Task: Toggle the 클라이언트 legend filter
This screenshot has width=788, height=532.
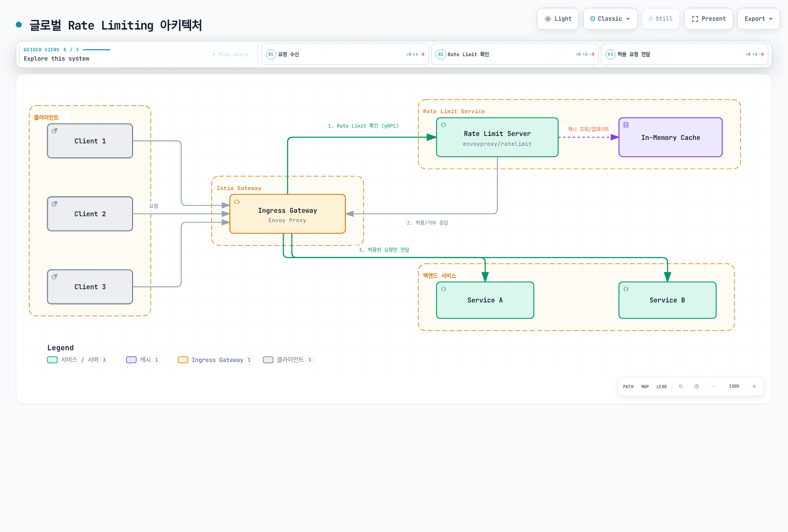Action: tap(289, 360)
